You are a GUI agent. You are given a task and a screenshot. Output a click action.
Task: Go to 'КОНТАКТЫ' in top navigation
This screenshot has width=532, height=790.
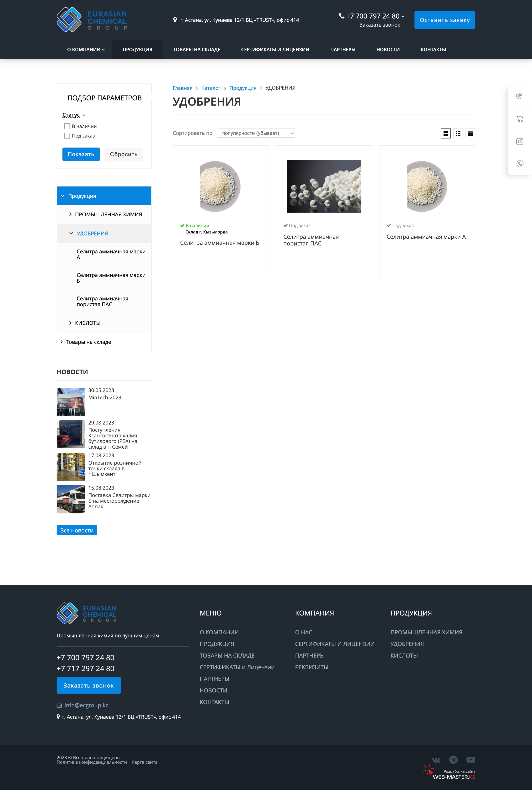coord(433,50)
